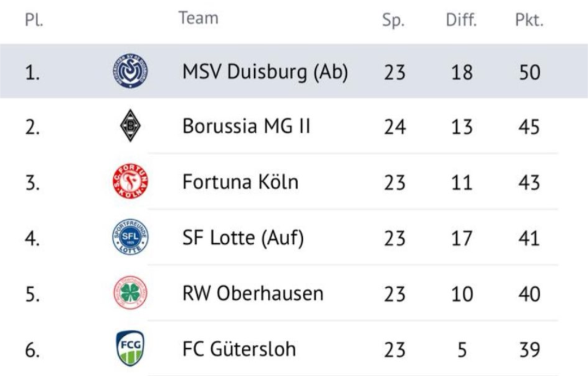Image resolution: width=588 pixels, height=376 pixels.
Task: Open the Fortuna Köln club badge
Action: (x=130, y=182)
